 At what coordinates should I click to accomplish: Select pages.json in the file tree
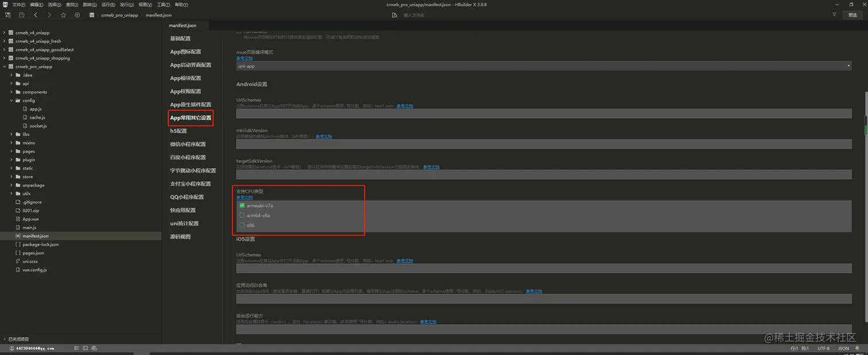point(33,253)
